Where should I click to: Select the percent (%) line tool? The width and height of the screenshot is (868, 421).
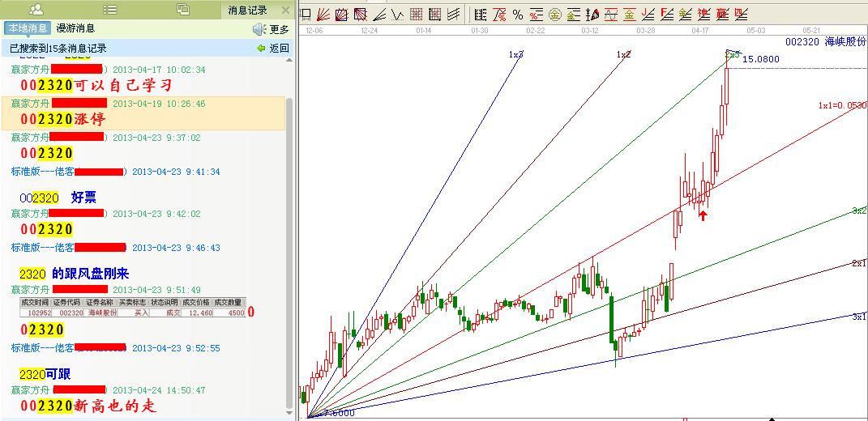coord(517,15)
